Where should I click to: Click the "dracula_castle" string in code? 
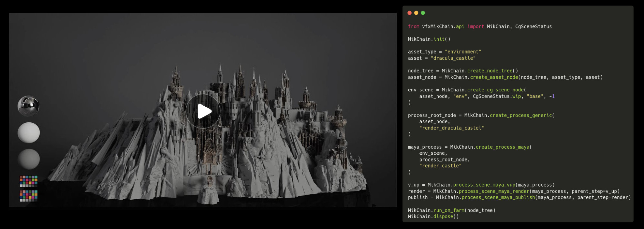[x=453, y=58]
